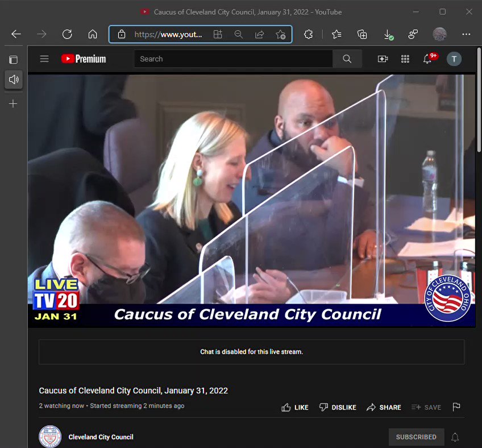Image resolution: width=482 pixels, height=448 pixels.
Task: Save video to a playlist
Action: coord(426,408)
